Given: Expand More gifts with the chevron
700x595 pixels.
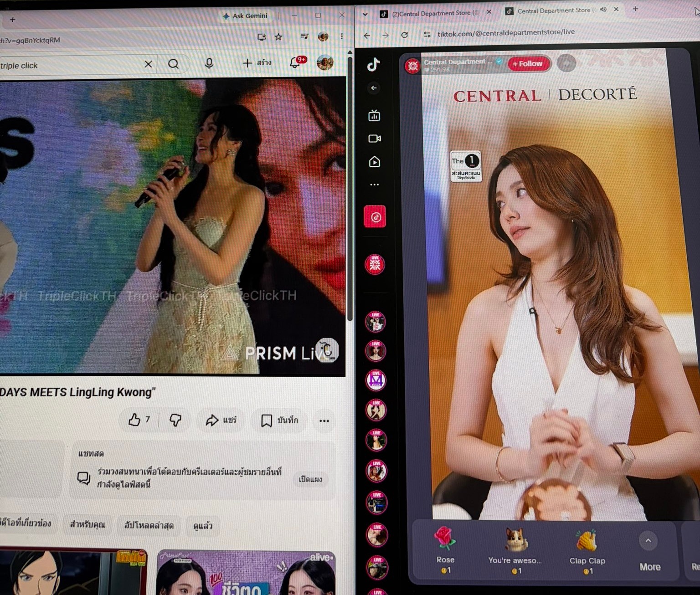Looking at the screenshot, I should pyautogui.click(x=649, y=541).
